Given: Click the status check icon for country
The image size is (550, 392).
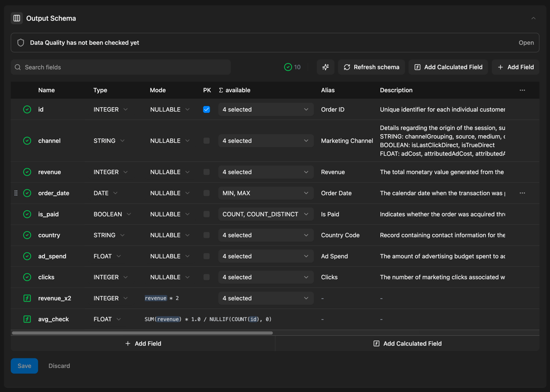Looking at the screenshot, I should pos(27,235).
